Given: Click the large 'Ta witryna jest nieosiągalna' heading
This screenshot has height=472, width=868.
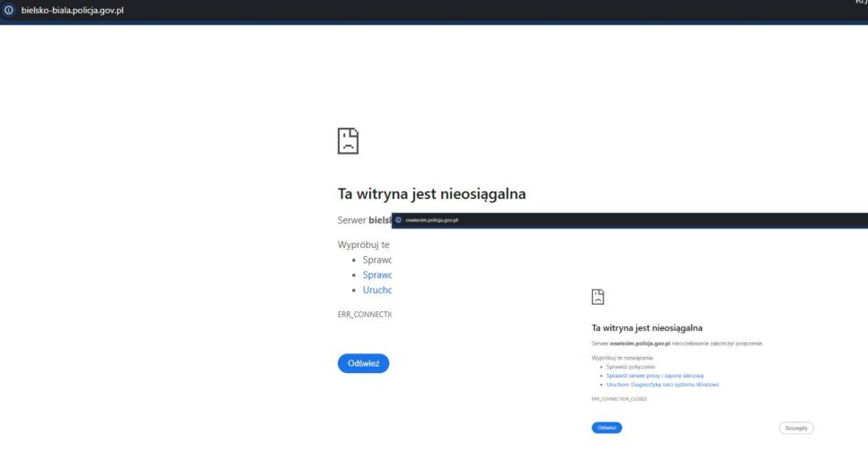Looking at the screenshot, I should (431, 193).
